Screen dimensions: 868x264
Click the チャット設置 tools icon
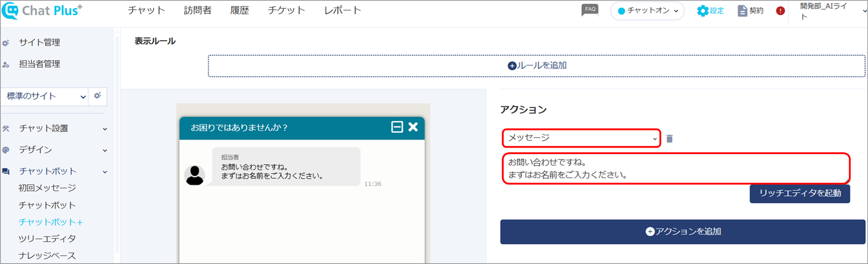click(6, 128)
